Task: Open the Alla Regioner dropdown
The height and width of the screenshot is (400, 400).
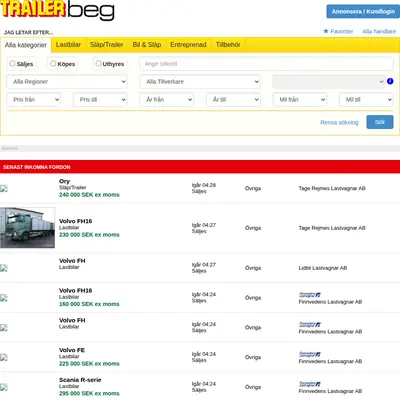Action: 67,82
